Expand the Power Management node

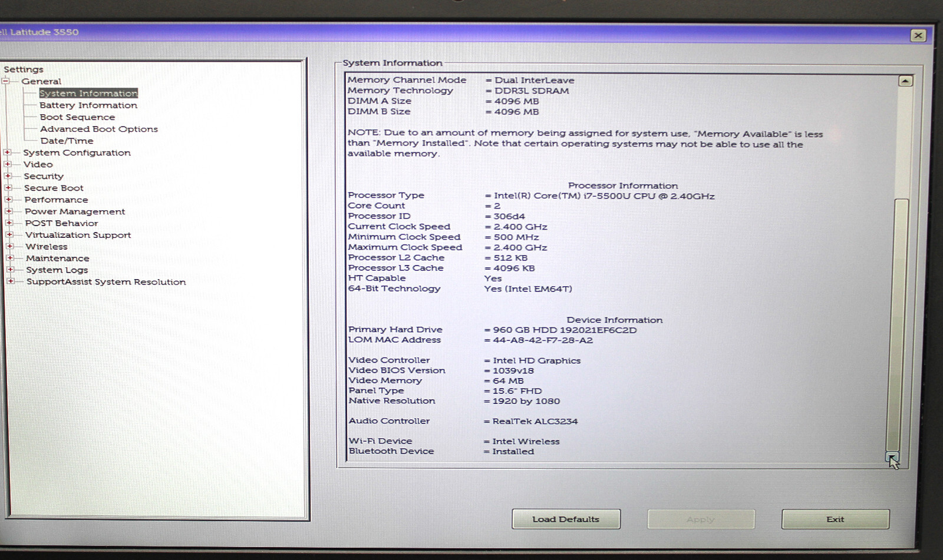[8, 211]
